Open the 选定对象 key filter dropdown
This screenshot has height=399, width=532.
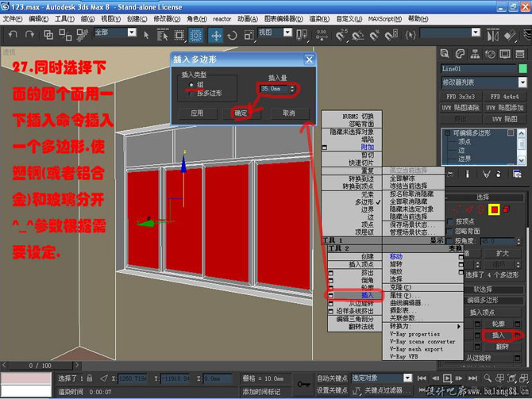tap(408, 378)
